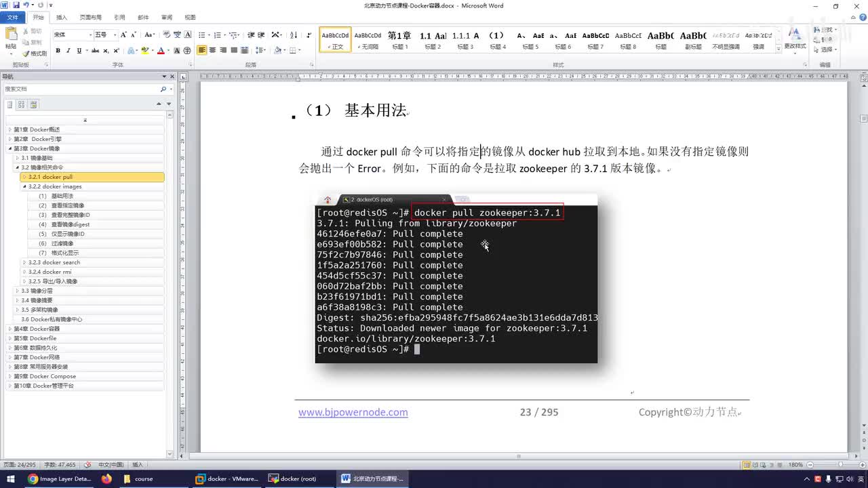The width and height of the screenshot is (868, 488).
Task: Collapse 第3章 Docker镜像 tree node
Action: [x=9, y=148]
